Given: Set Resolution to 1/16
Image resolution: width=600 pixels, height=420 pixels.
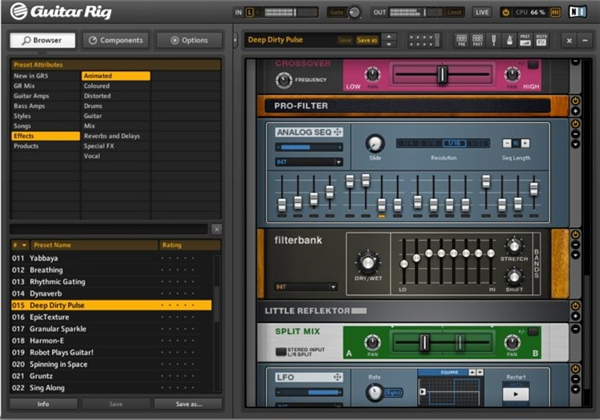Looking at the screenshot, I should point(454,143).
